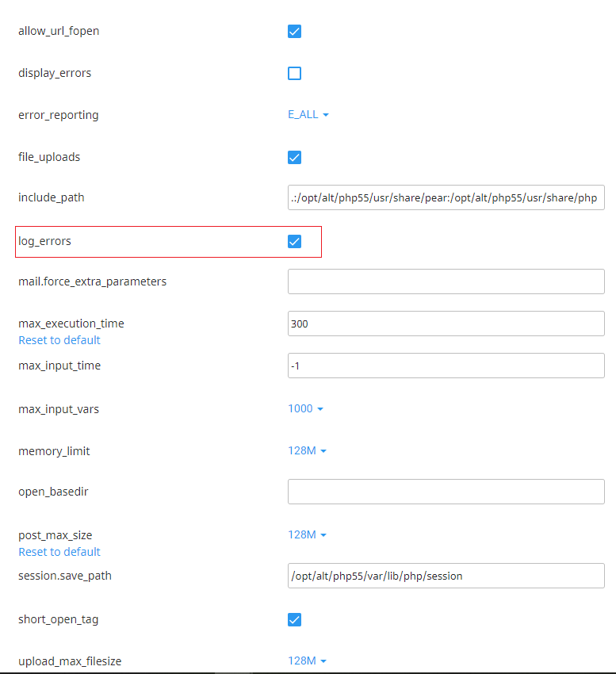Viewport: 616px width, 674px height.
Task: Click Reset to default under post_max_size
Action: point(59,552)
